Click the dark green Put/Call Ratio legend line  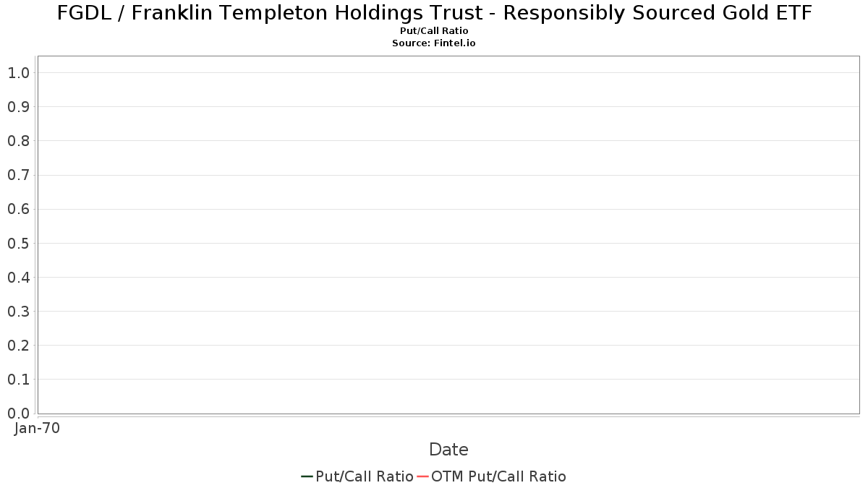[307, 476]
